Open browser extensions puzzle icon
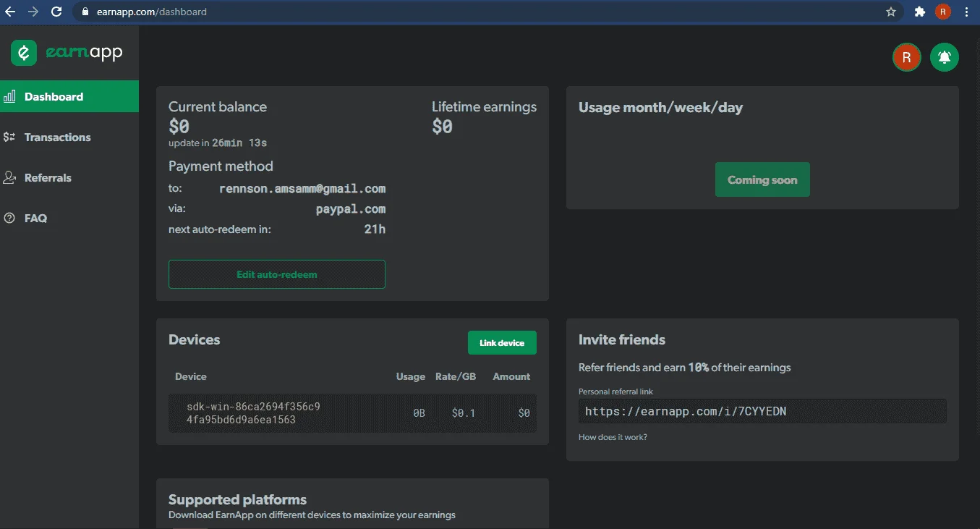Image resolution: width=980 pixels, height=529 pixels. pyautogui.click(x=920, y=12)
